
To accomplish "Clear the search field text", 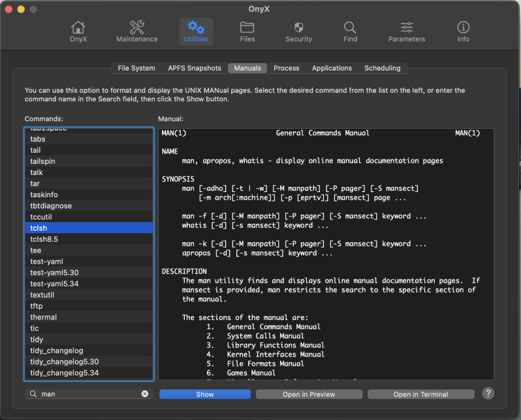I will point(145,394).
